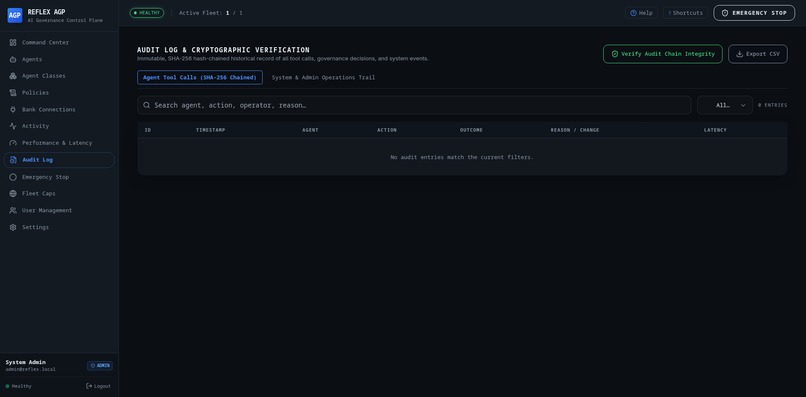This screenshot has width=806, height=397.
Task: Click the Activity pulse icon
Action: click(13, 126)
